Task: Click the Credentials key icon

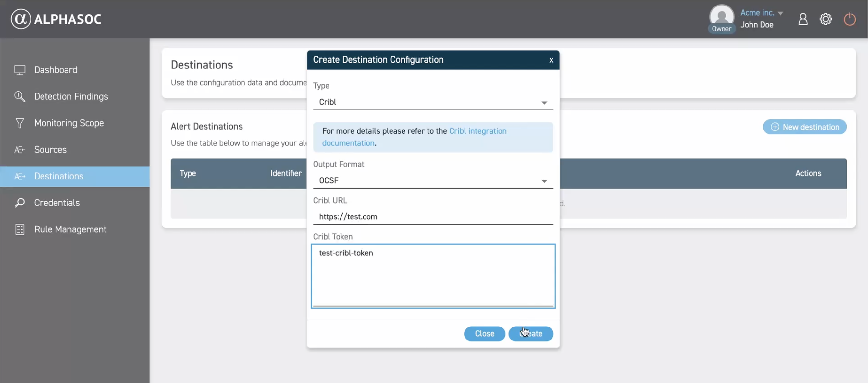Action: coord(19,203)
